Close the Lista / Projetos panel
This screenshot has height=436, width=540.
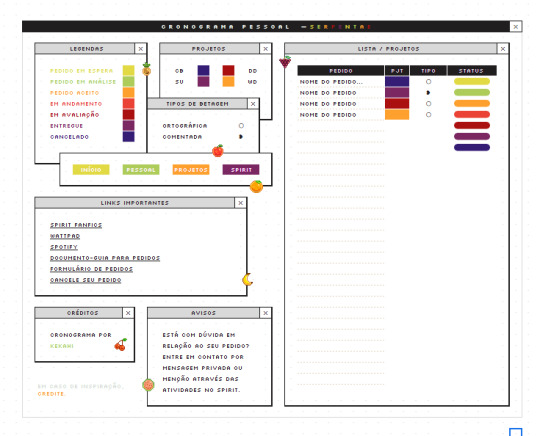(x=503, y=49)
